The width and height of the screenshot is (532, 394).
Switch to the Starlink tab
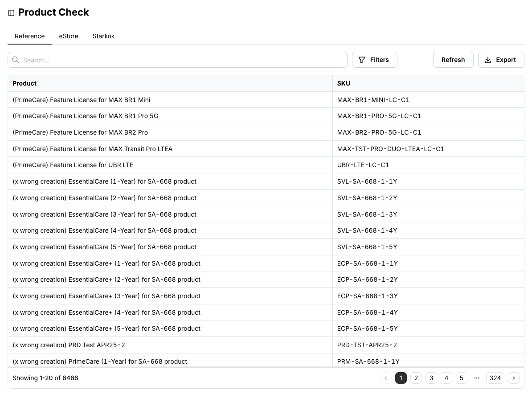(x=103, y=36)
